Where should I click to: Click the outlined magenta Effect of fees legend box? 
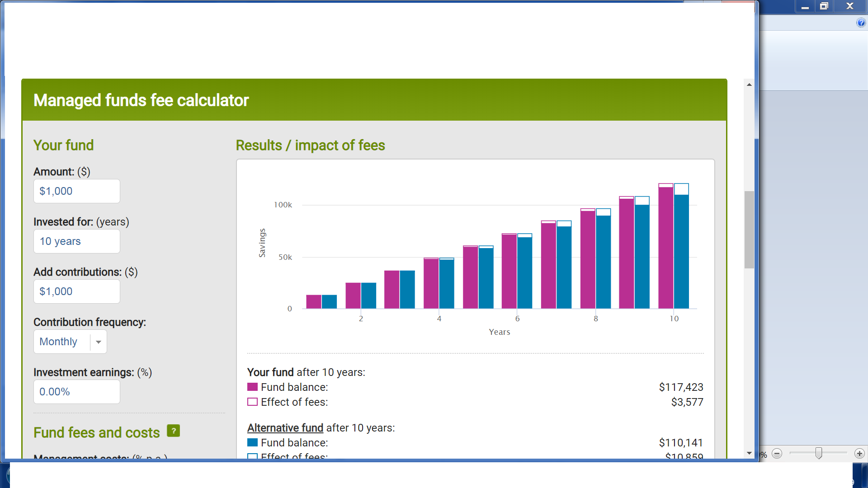252,402
